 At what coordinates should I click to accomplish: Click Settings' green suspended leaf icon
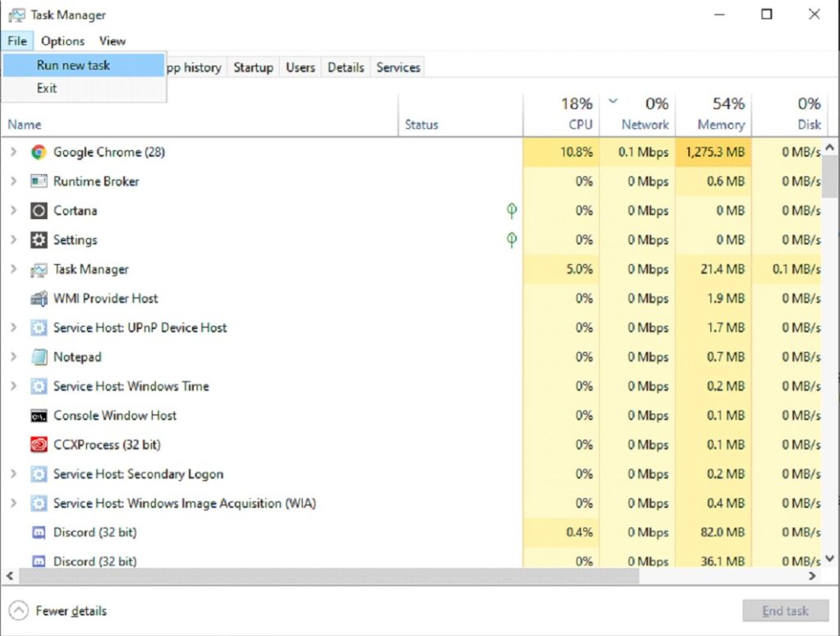click(512, 240)
